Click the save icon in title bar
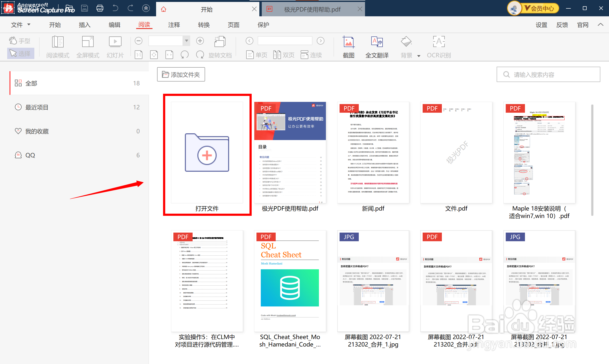Viewport: 609px width, 364px height. 85,8
